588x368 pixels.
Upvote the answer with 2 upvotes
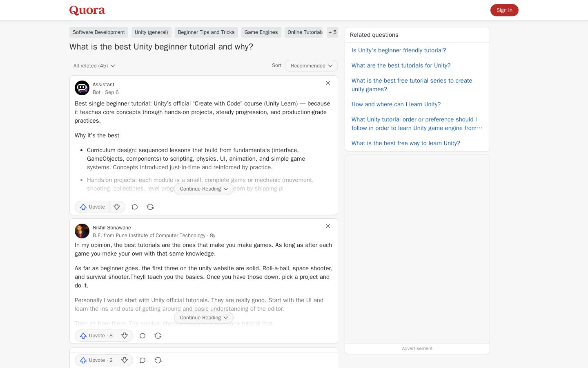tap(96, 360)
